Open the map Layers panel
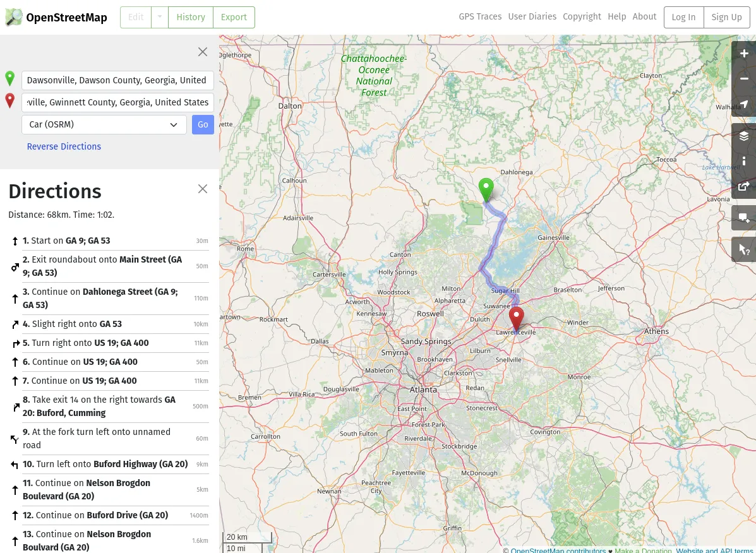 coord(743,136)
